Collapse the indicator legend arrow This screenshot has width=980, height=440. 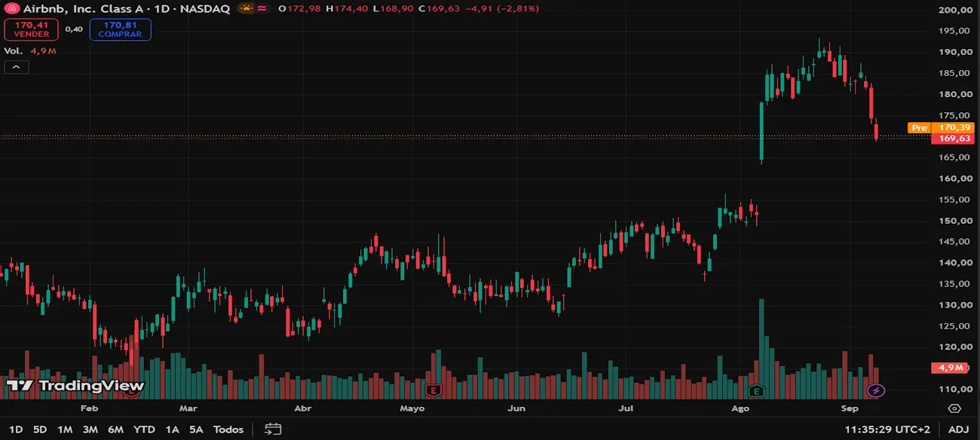click(x=17, y=67)
